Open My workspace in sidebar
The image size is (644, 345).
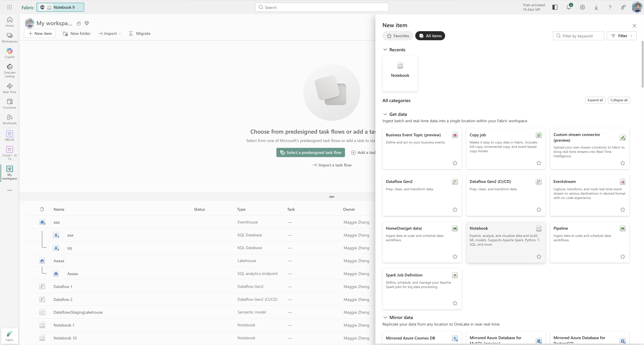click(10, 173)
